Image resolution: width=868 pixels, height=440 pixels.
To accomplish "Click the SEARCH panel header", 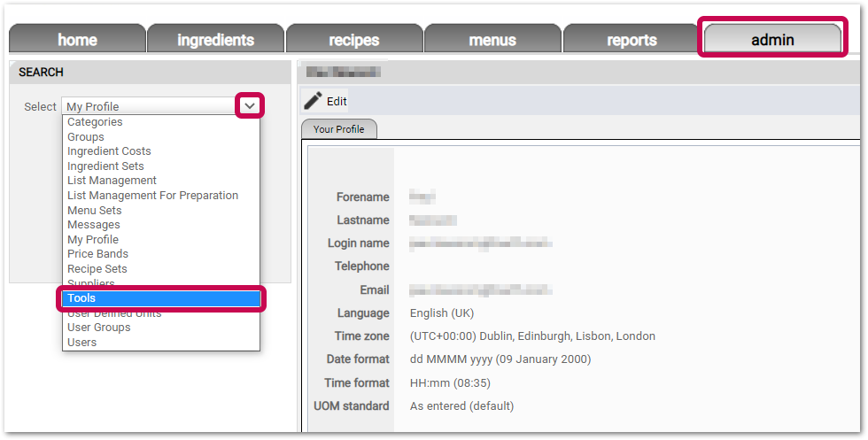I will point(150,72).
